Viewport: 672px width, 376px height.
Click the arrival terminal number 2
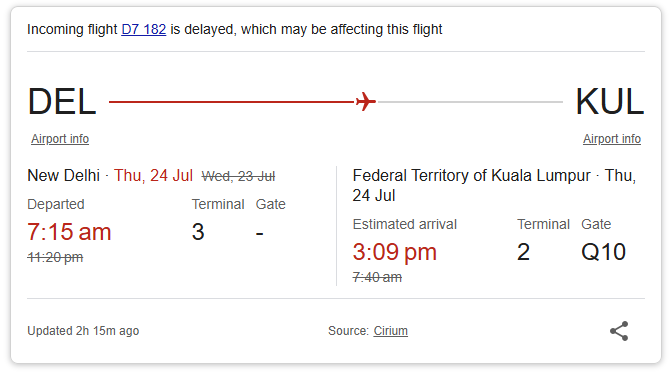tap(523, 252)
